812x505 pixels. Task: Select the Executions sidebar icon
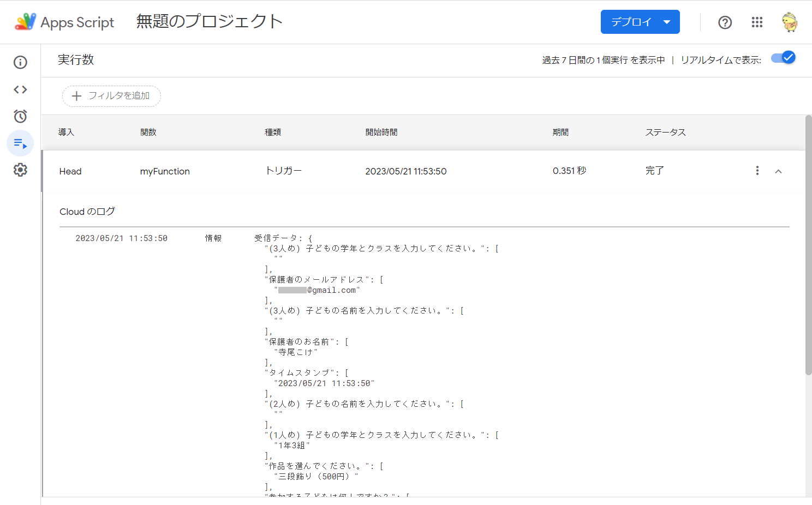tap(20, 143)
